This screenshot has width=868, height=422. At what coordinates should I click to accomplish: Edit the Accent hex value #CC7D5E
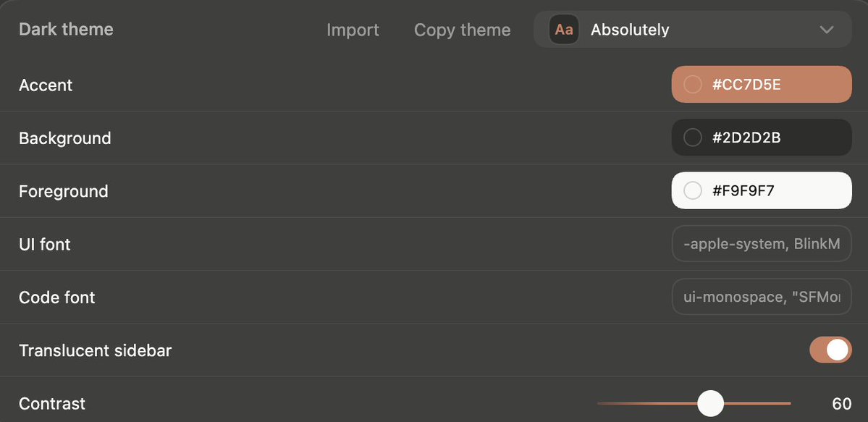point(746,85)
